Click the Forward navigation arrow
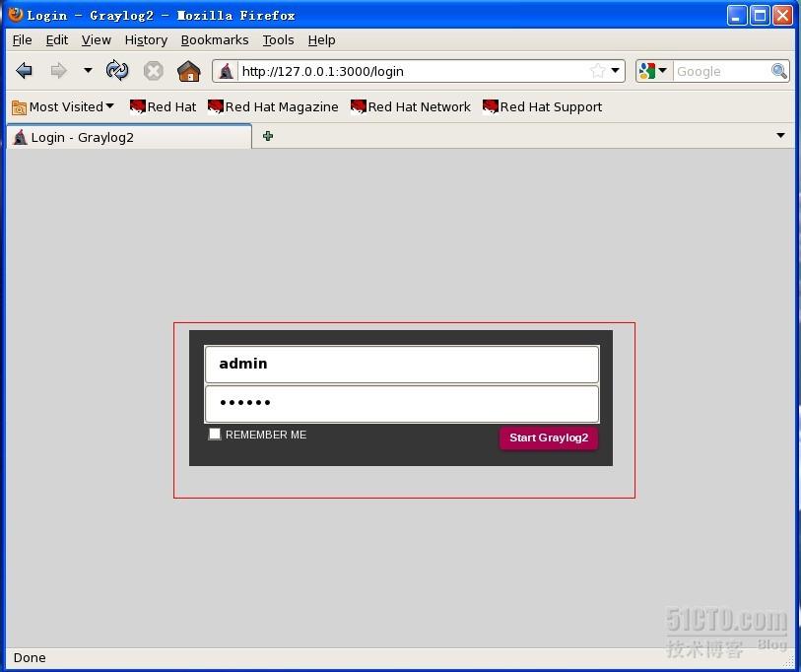This screenshot has height=672, width=801. (59, 71)
